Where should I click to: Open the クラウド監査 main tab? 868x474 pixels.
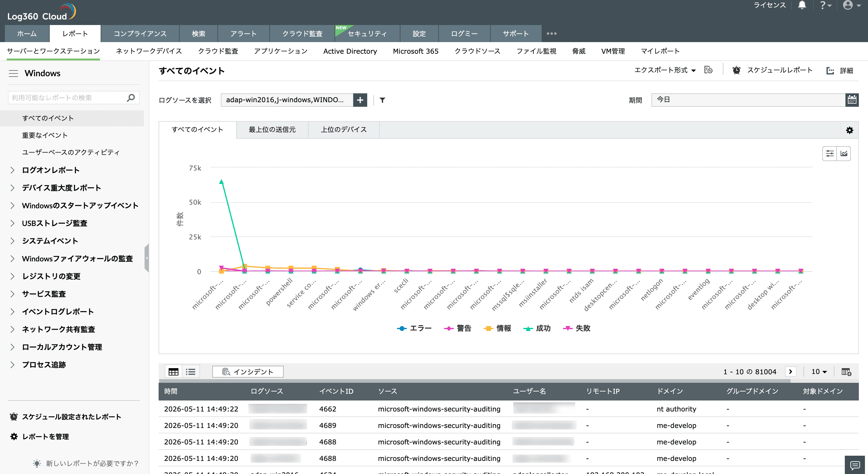coord(303,34)
